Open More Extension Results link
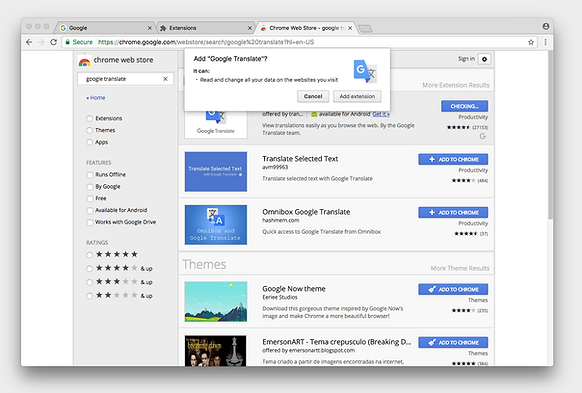The image size is (582, 393). point(456,85)
